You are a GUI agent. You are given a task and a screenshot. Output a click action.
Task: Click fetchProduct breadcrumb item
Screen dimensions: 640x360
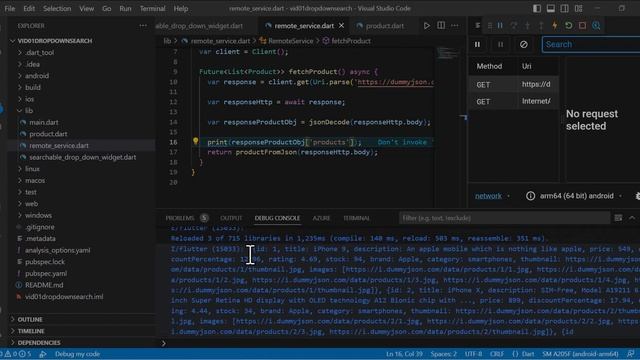(347, 41)
